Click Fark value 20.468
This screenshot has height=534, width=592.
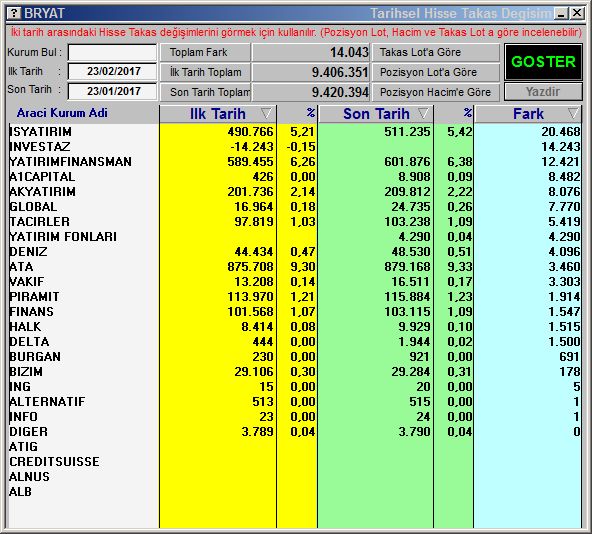tap(561, 132)
